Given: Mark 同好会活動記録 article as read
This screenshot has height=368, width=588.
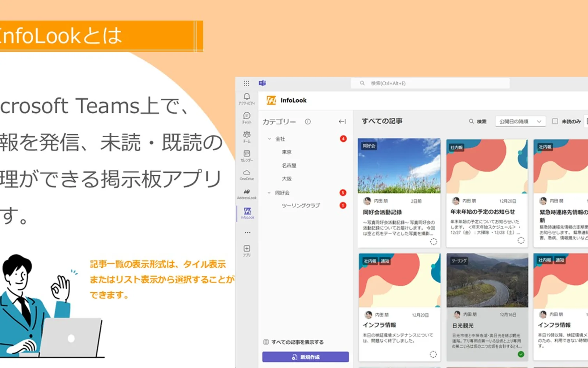Looking at the screenshot, I should [434, 242].
